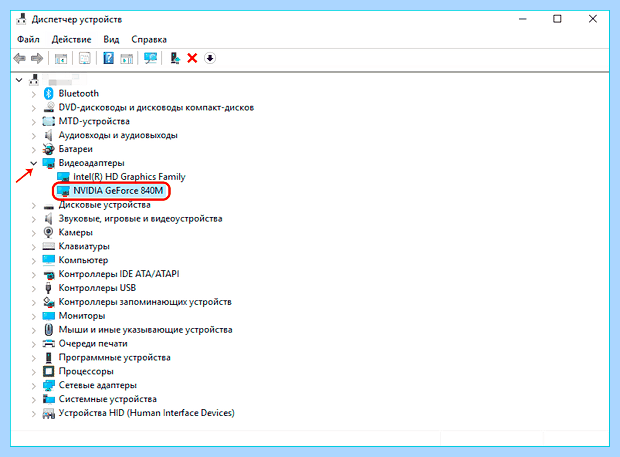Click the Back arrow toolbar icon

tap(19, 59)
